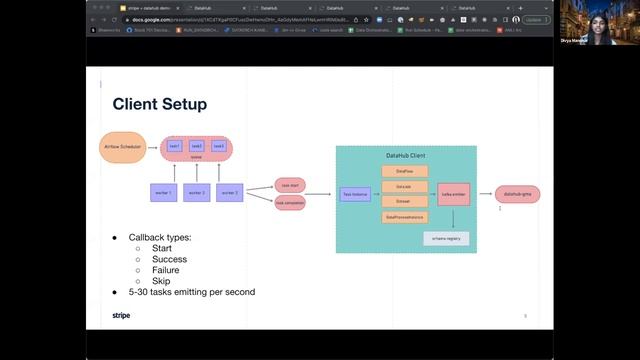
Task: Select the Client Setup slide title
Action: [160, 104]
